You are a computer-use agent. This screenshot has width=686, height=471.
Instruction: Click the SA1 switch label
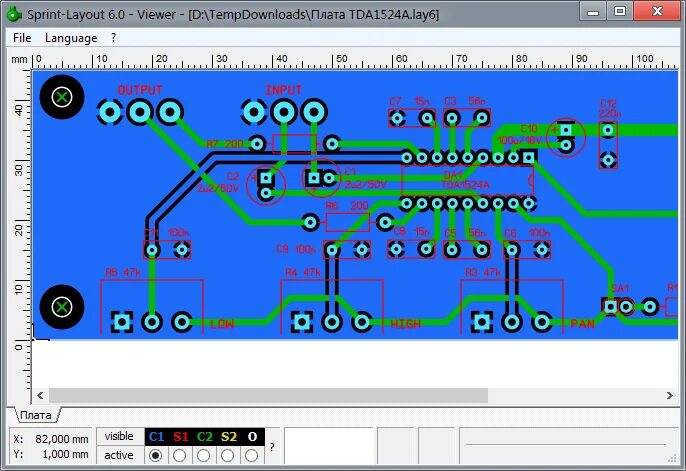coord(620,288)
